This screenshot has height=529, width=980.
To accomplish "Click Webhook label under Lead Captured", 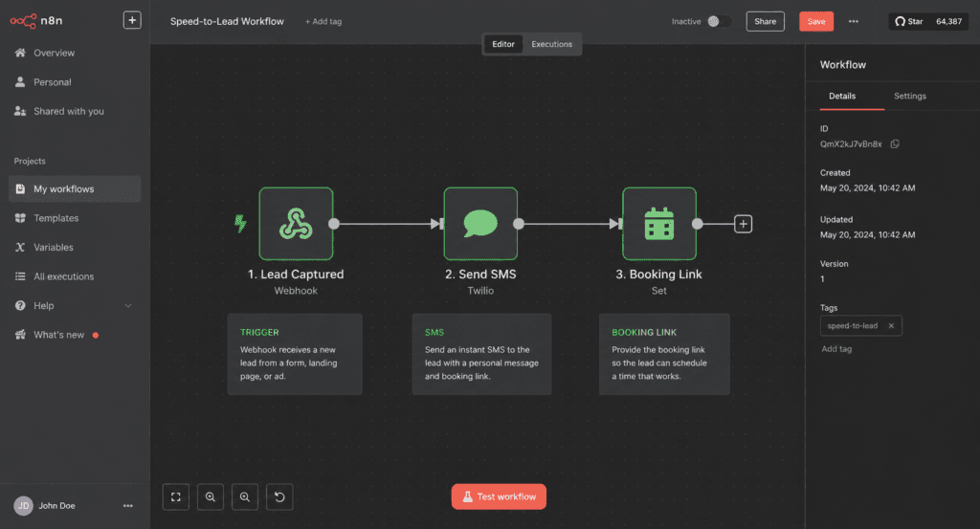I will [x=296, y=291].
